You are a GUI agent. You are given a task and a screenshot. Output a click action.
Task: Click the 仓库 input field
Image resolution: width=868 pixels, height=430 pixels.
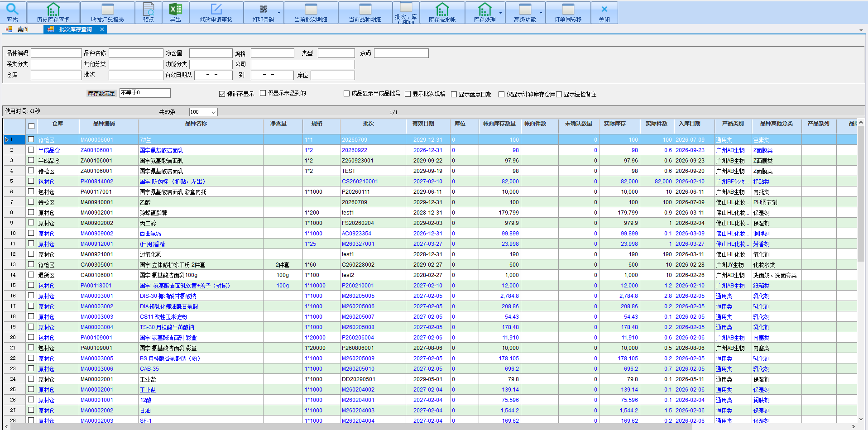56,75
